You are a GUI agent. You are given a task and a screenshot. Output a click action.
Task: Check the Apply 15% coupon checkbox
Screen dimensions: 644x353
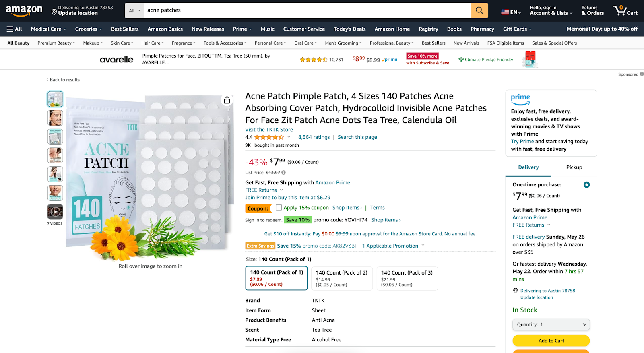(x=279, y=207)
